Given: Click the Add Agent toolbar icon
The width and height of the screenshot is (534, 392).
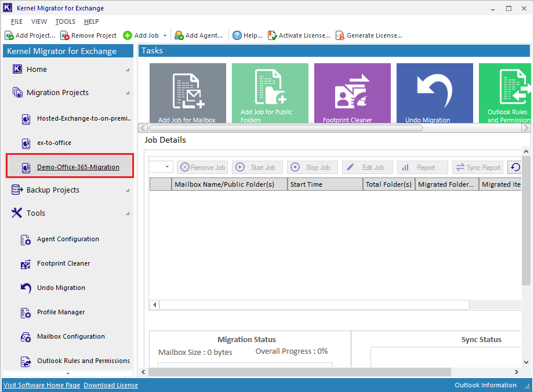Looking at the screenshot, I should (179, 35).
